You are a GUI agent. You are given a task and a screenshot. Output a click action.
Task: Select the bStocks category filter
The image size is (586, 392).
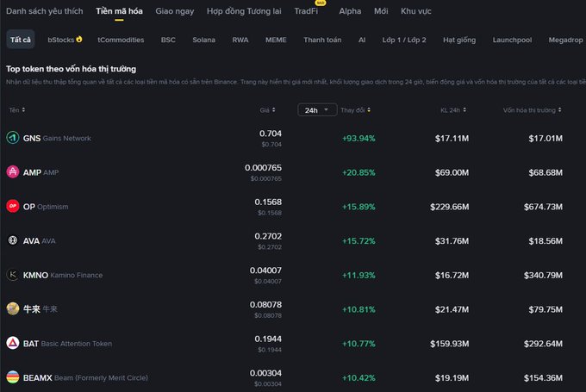tap(61, 40)
